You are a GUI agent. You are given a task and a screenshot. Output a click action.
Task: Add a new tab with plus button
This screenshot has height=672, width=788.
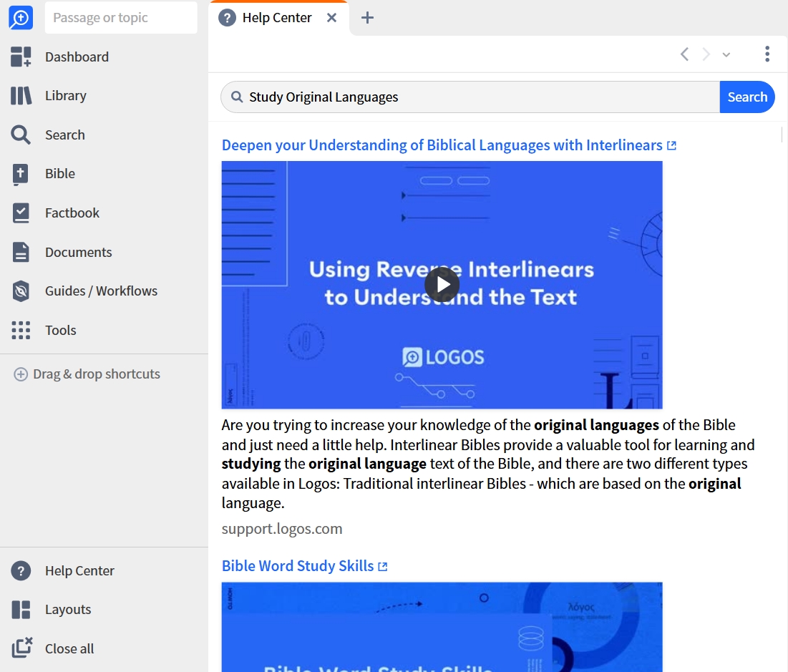point(367,18)
